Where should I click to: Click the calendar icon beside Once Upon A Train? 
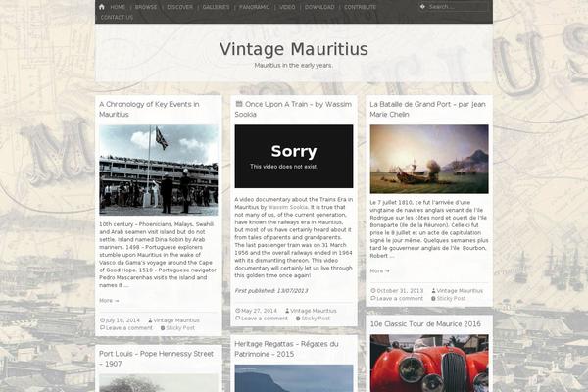pos(239,104)
